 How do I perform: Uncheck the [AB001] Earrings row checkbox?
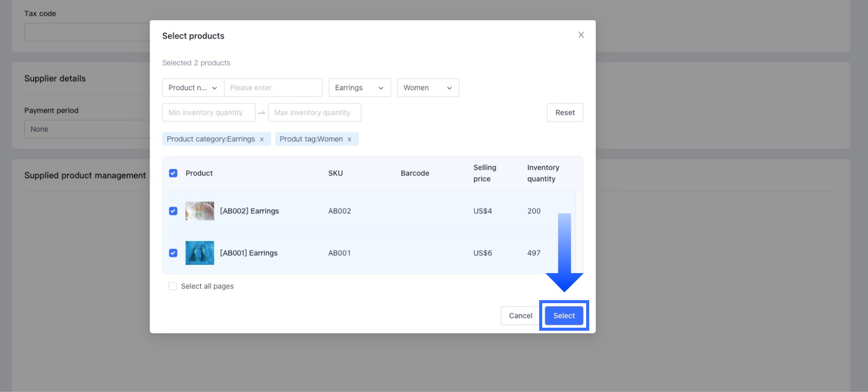(x=173, y=253)
